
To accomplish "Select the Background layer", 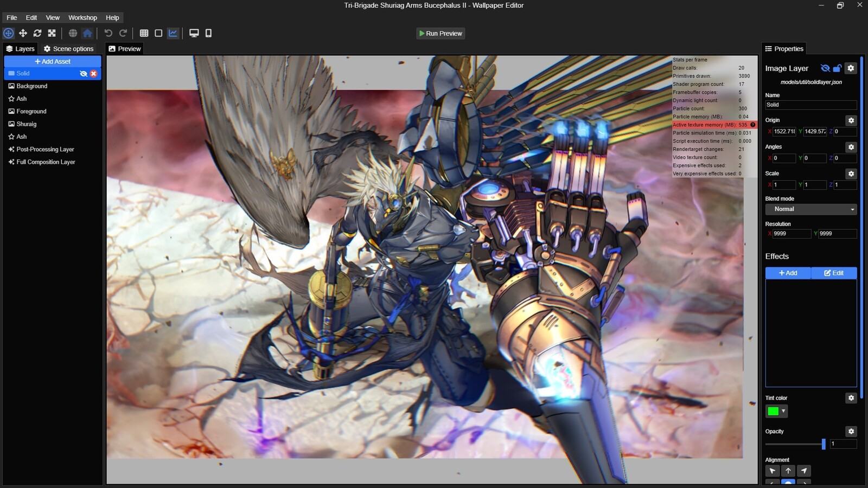I will point(53,86).
